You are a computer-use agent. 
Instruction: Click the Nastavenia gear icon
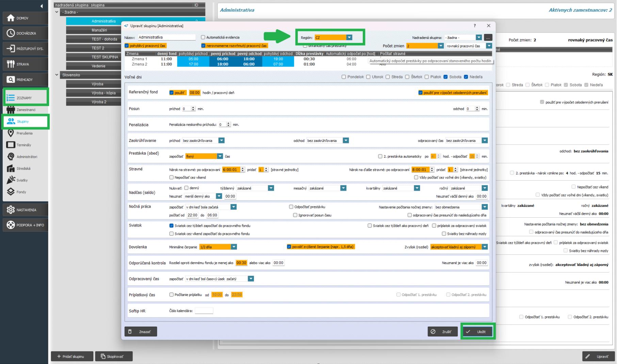11,210
